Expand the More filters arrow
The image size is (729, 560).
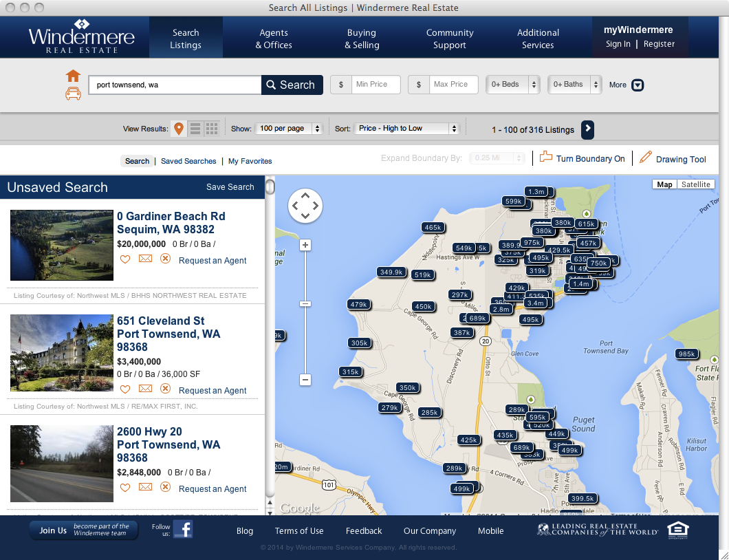click(638, 85)
